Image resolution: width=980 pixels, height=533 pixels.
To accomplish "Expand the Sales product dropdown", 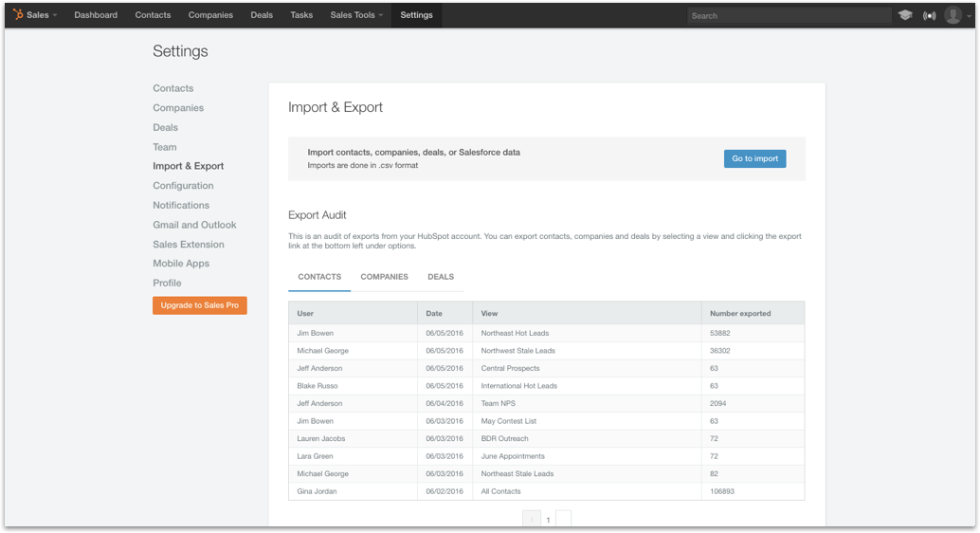I will coord(42,15).
